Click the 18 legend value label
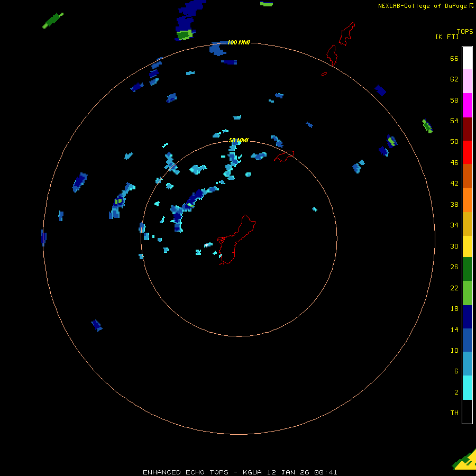Image resolution: width=476 pixels, height=476 pixels. point(454,309)
